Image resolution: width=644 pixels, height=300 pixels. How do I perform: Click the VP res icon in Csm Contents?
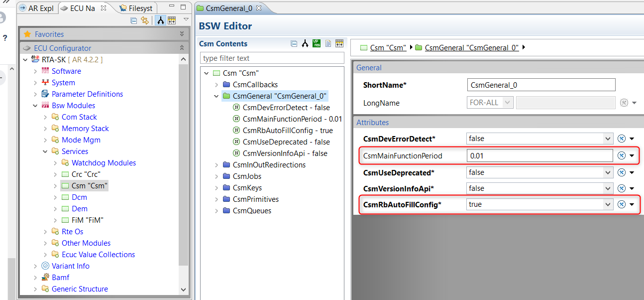coord(317,43)
